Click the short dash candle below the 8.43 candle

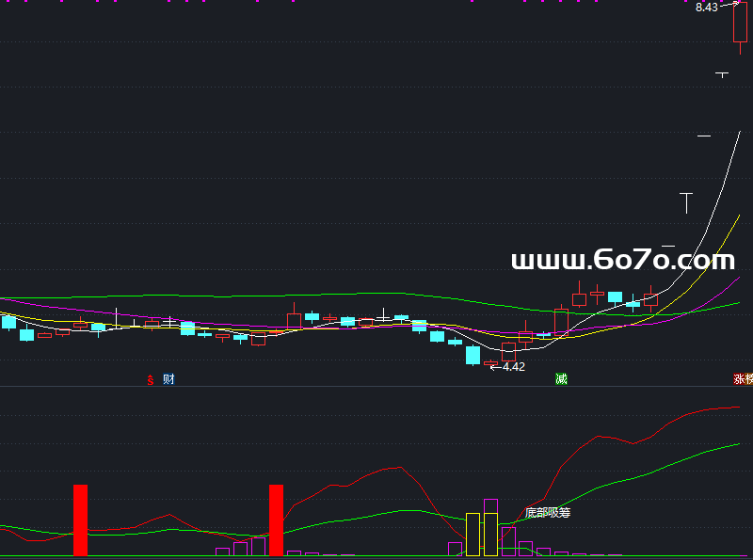(722, 73)
